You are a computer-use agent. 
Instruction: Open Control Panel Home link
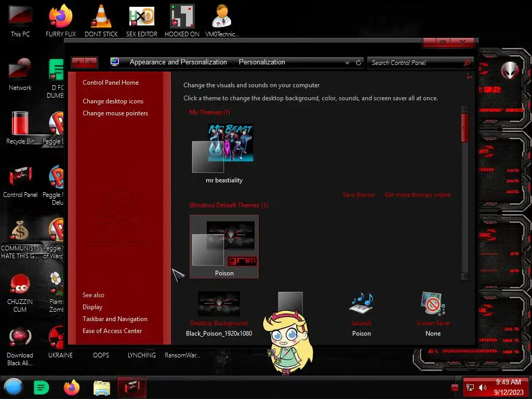point(111,83)
